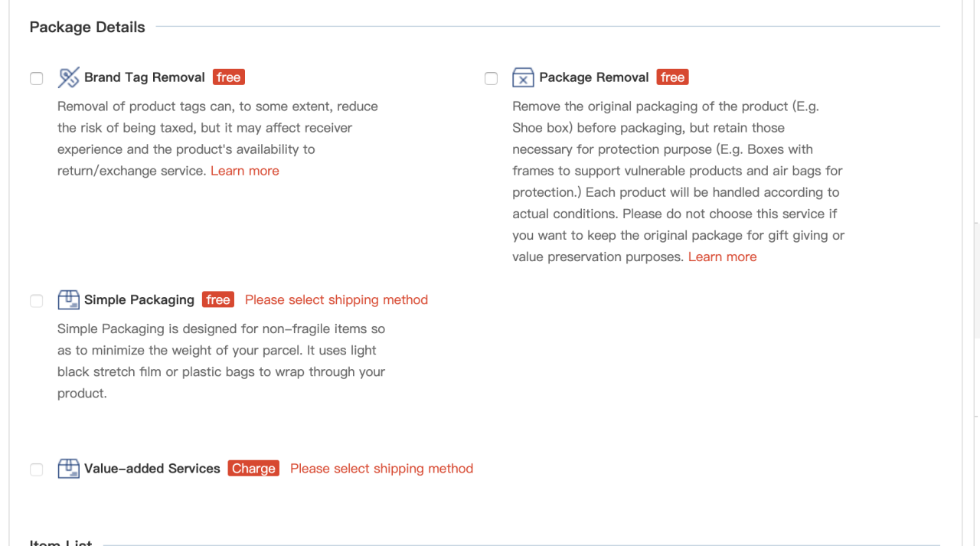
Task: Click shipping method warning beside Simple Packaging
Action: [x=336, y=299]
